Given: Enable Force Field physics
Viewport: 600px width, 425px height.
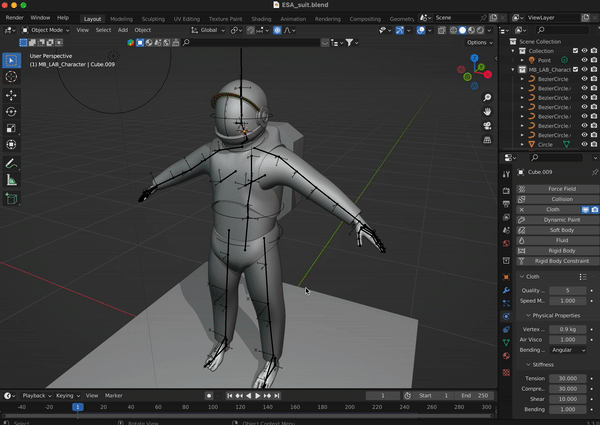Looking at the screenshot, I should tap(562, 188).
